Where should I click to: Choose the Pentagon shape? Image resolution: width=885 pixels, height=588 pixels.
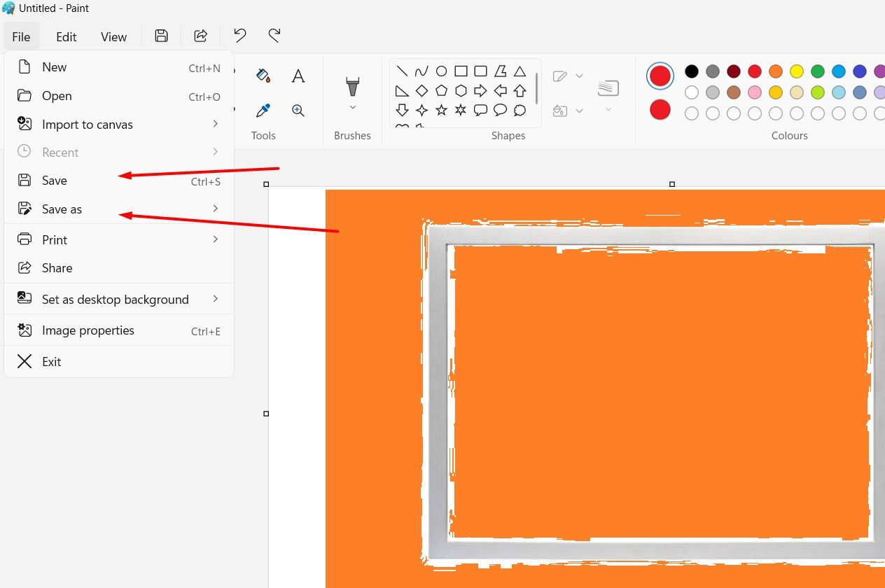coord(441,90)
